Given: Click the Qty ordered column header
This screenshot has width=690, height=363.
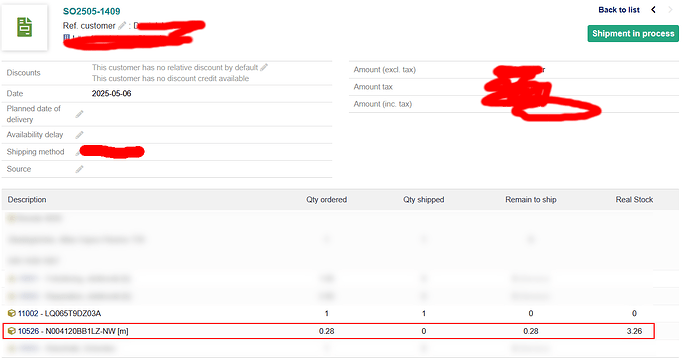Looking at the screenshot, I should pyautogui.click(x=327, y=200).
